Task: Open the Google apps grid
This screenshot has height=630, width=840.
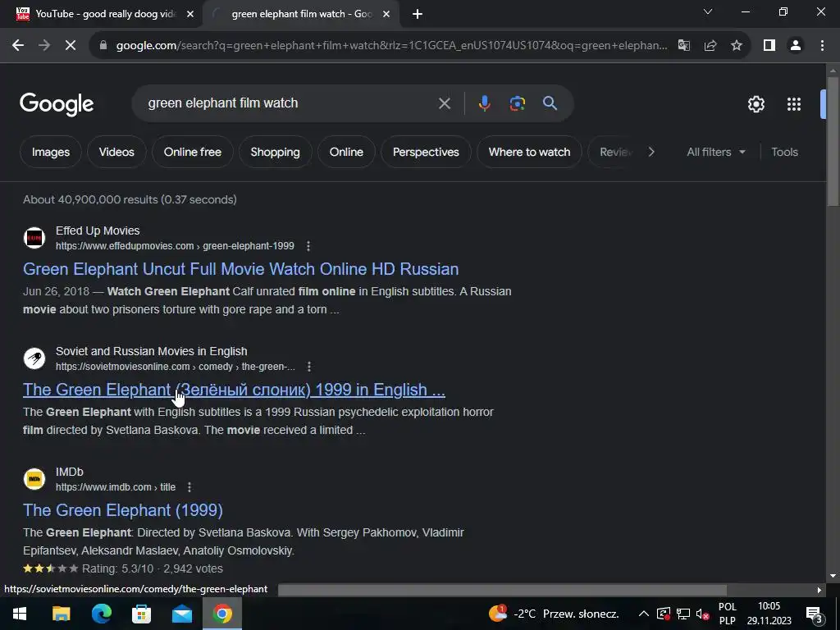Action: click(x=794, y=104)
